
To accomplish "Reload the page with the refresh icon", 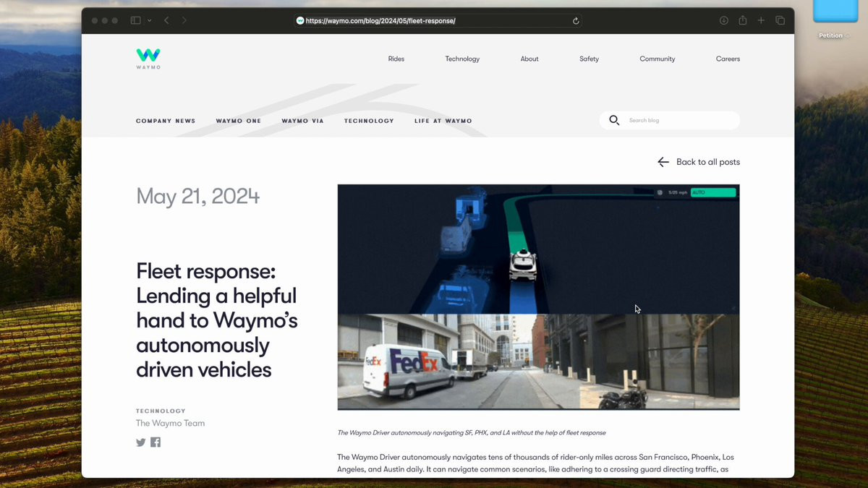I will [576, 21].
